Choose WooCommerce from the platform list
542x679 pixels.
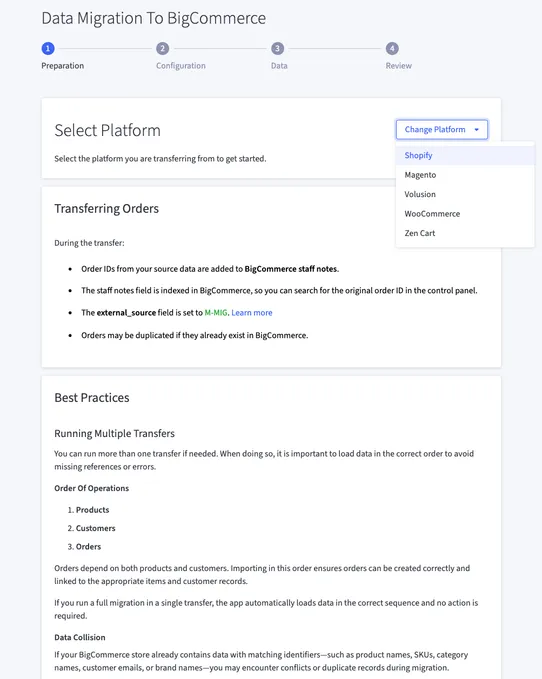465,214
